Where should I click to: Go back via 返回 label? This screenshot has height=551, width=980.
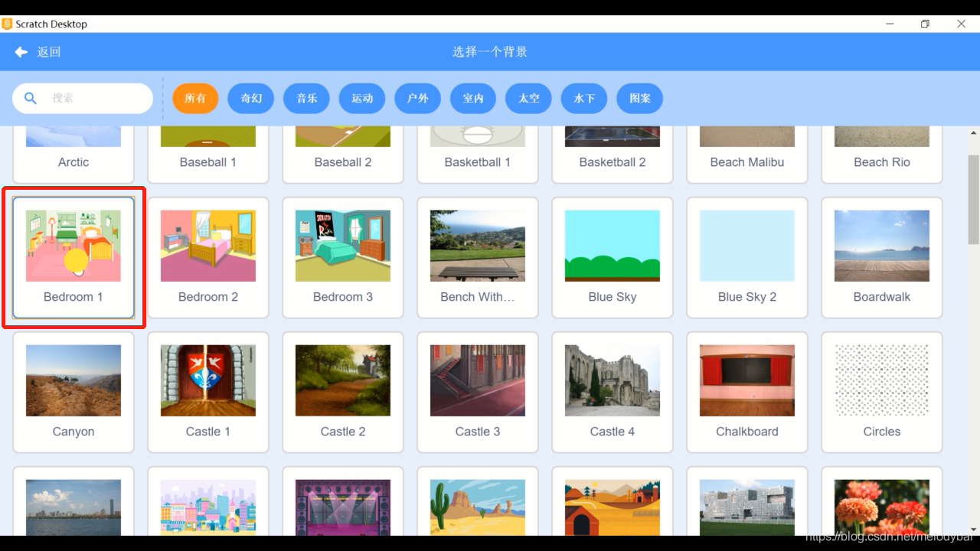pos(49,52)
